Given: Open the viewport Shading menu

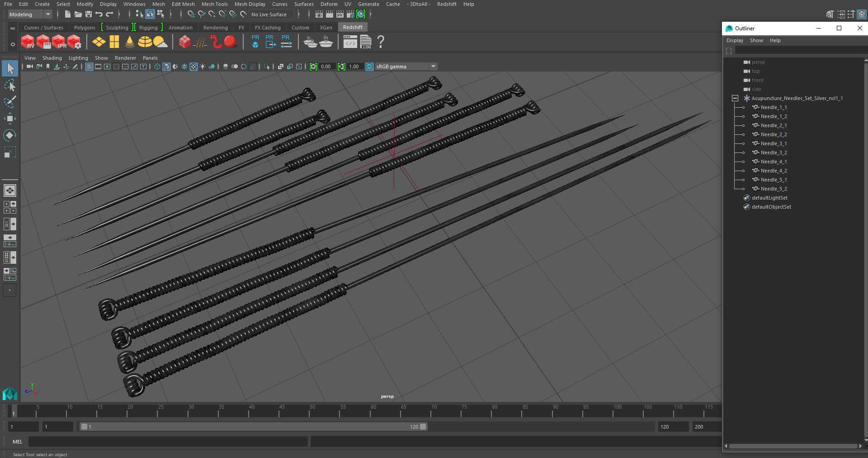Looking at the screenshot, I should [52, 58].
